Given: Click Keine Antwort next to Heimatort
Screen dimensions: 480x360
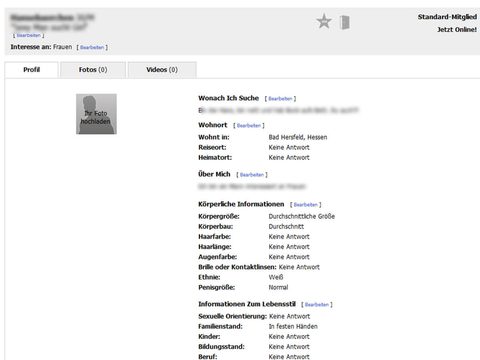Looking at the screenshot, I should pyautogui.click(x=289, y=157).
